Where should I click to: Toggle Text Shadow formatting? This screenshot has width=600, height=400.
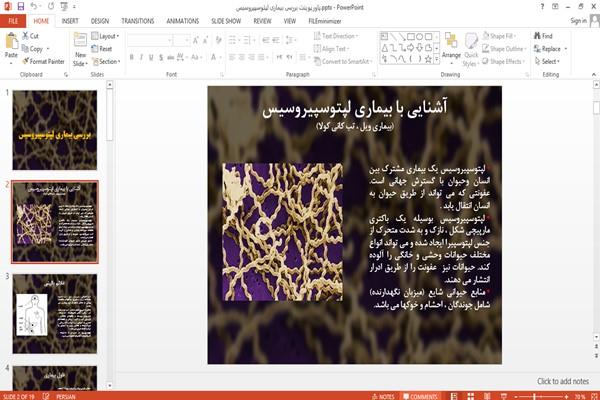tap(161, 57)
